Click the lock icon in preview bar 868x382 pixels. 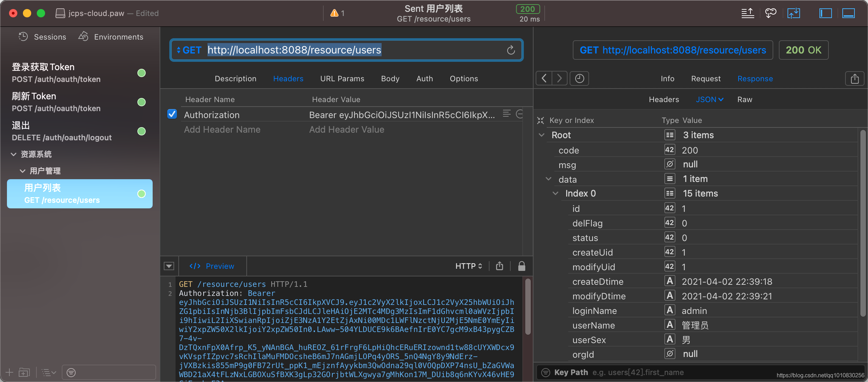(x=521, y=266)
